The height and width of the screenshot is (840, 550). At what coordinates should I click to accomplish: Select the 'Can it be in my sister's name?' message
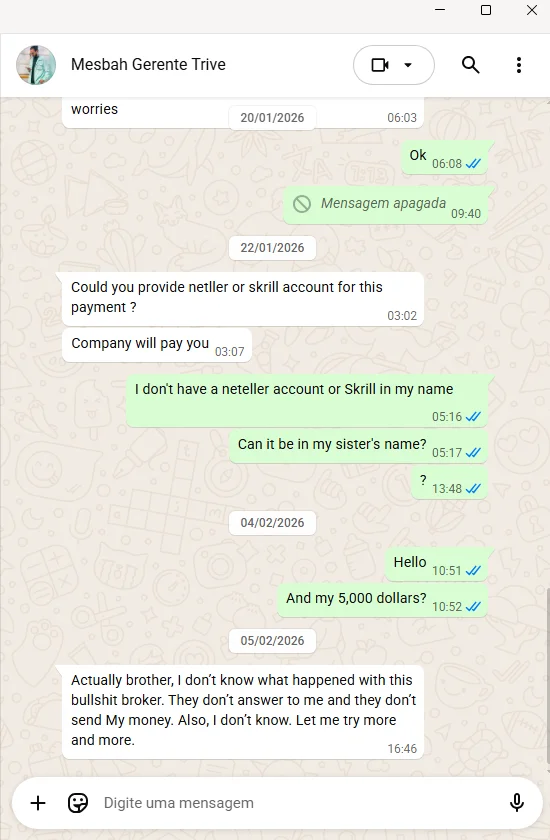[358, 446]
